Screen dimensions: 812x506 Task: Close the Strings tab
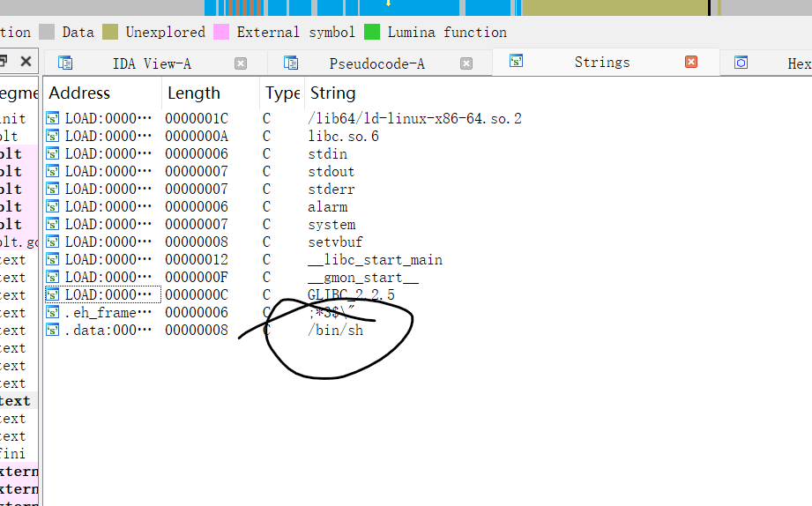(x=691, y=62)
